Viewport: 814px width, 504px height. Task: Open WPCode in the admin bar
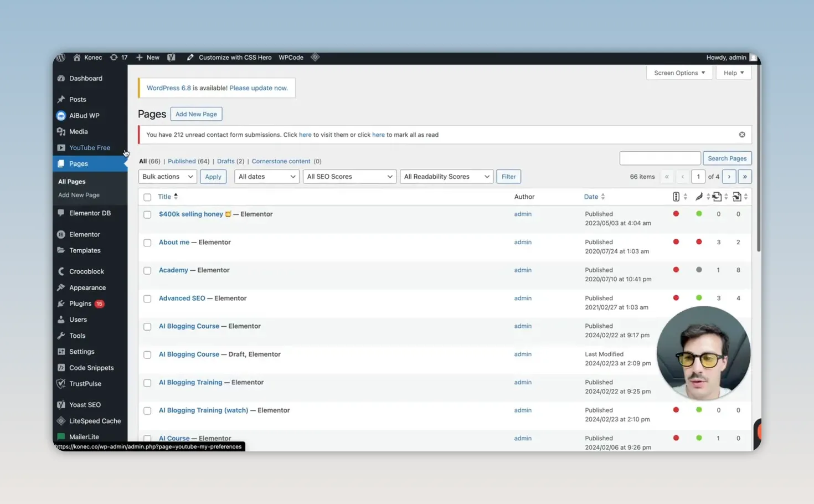tap(291, 58)
